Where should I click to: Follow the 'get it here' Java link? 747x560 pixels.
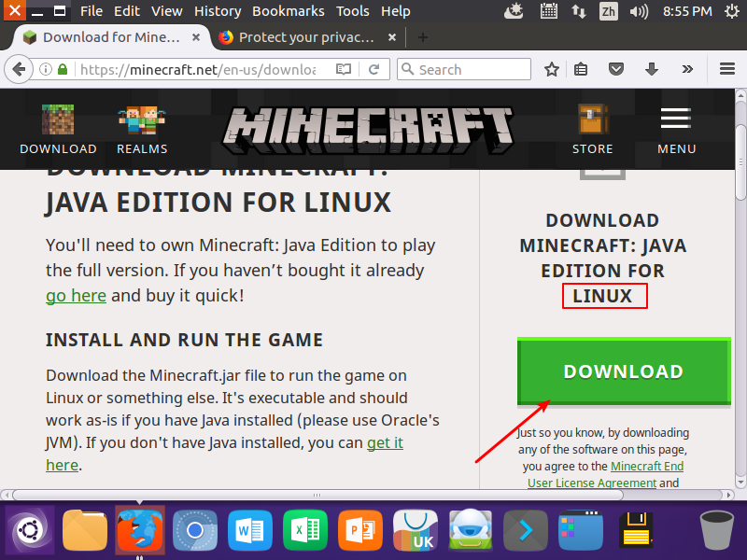point(385,442)
